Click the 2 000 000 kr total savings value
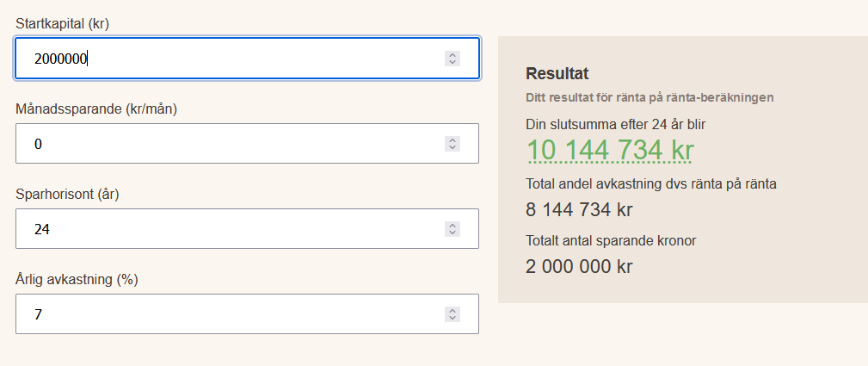 point(579,266)
